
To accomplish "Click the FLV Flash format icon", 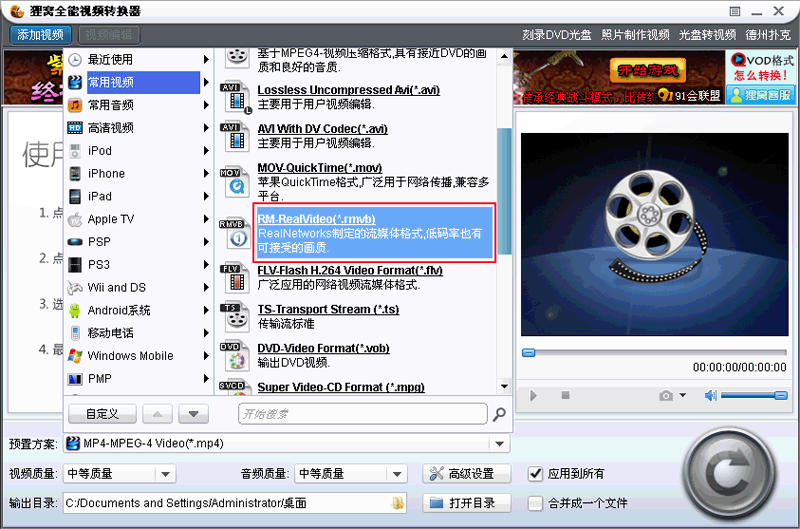I will [235, 278].
